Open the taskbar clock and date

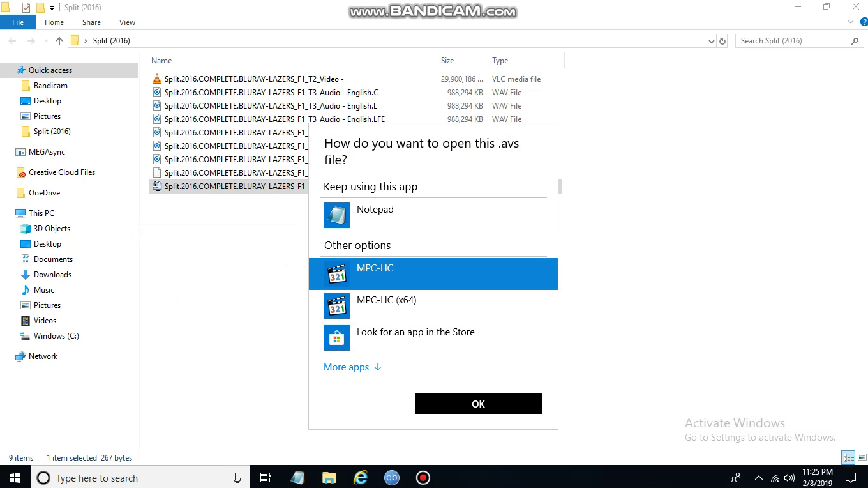(818, 478)
